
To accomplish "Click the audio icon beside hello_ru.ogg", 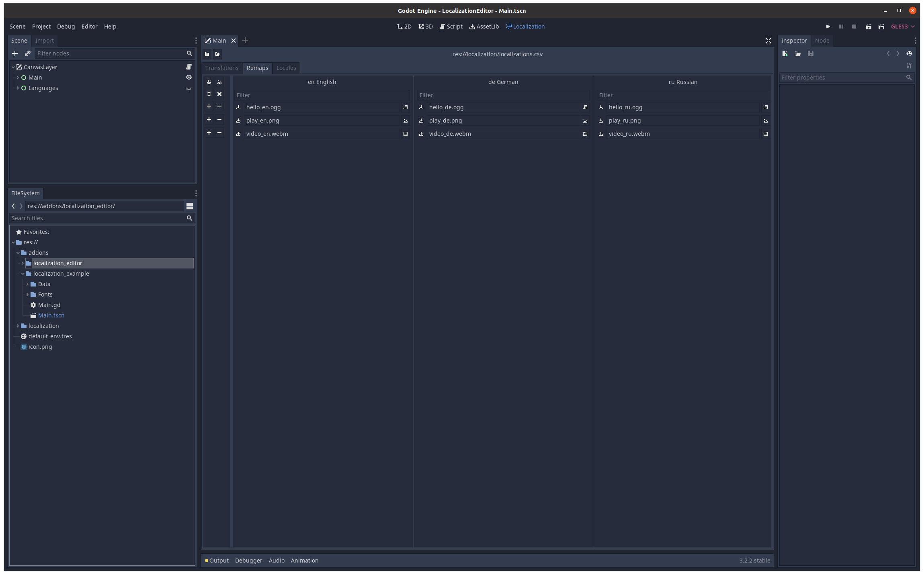I will click(x=766, y=107).
